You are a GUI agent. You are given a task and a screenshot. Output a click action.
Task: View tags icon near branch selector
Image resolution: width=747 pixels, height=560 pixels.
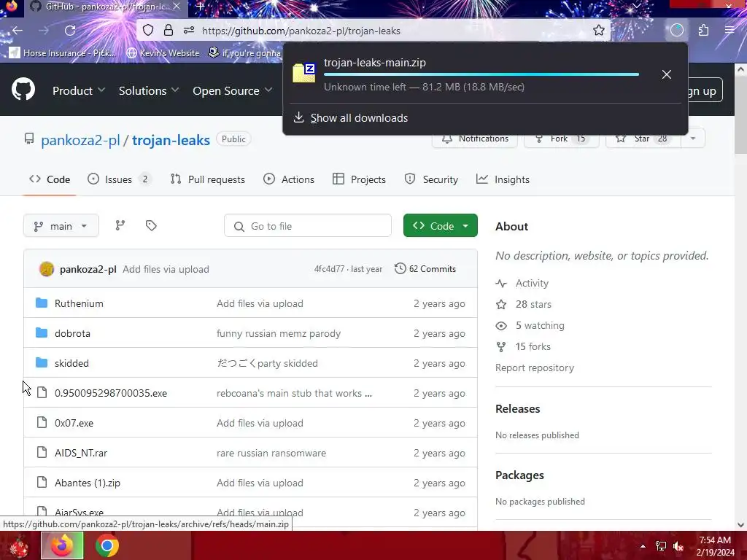pyautogui.click(x=151, y=226)
